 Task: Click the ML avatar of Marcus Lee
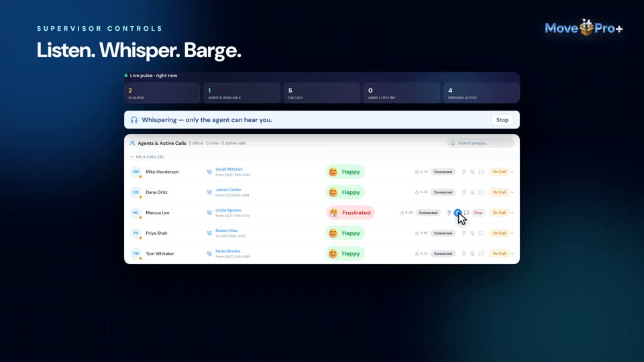click(136, 213)
